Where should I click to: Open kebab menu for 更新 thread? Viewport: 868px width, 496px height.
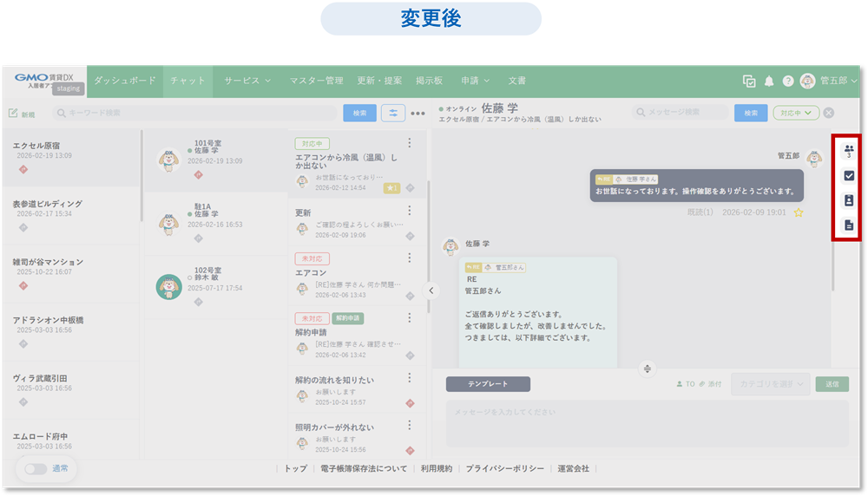410,210
